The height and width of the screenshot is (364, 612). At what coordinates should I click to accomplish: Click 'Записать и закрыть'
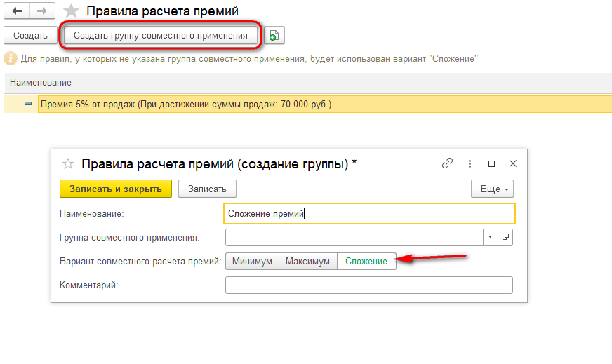pos(116,189)
